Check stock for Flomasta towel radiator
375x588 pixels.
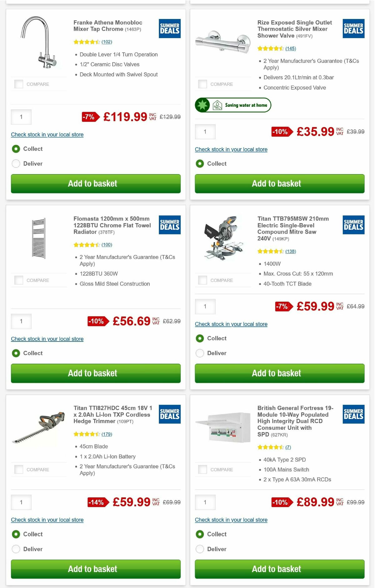click(47, 339)
